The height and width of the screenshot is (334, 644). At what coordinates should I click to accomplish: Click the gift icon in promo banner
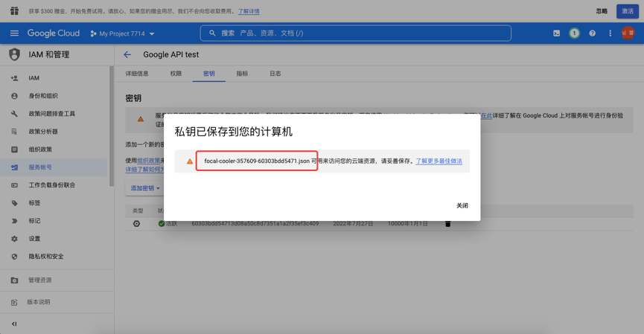pos(14,11)
